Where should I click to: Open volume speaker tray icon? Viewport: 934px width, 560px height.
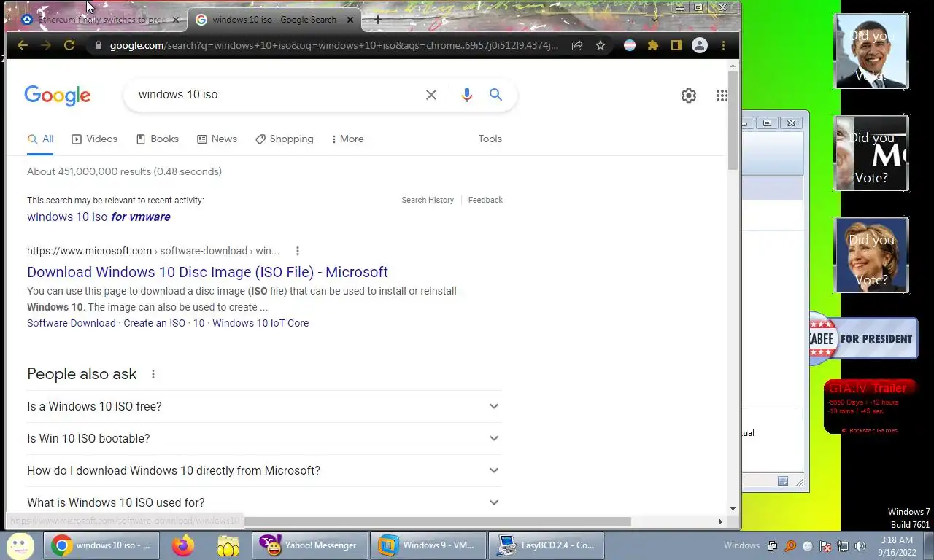click(x=860, y=545)
